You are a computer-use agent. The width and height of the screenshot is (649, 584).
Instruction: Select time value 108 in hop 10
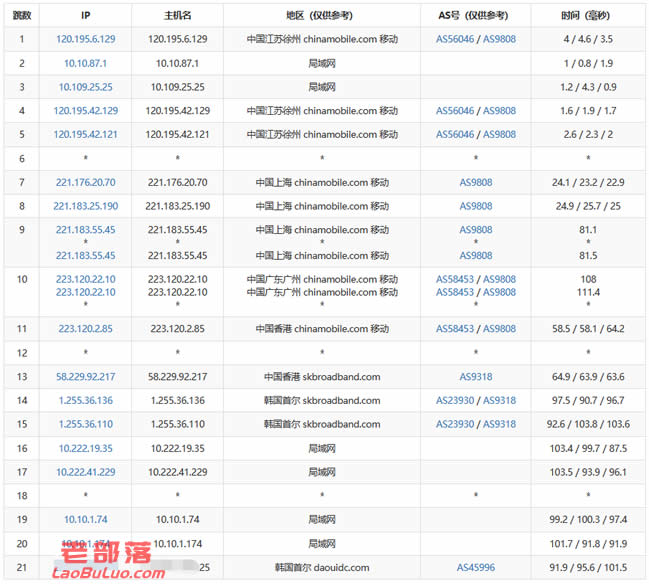click(x=588, y=279)
